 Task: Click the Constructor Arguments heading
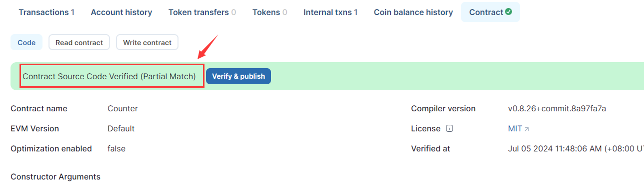pyautogui.click(x=55, y=176)
